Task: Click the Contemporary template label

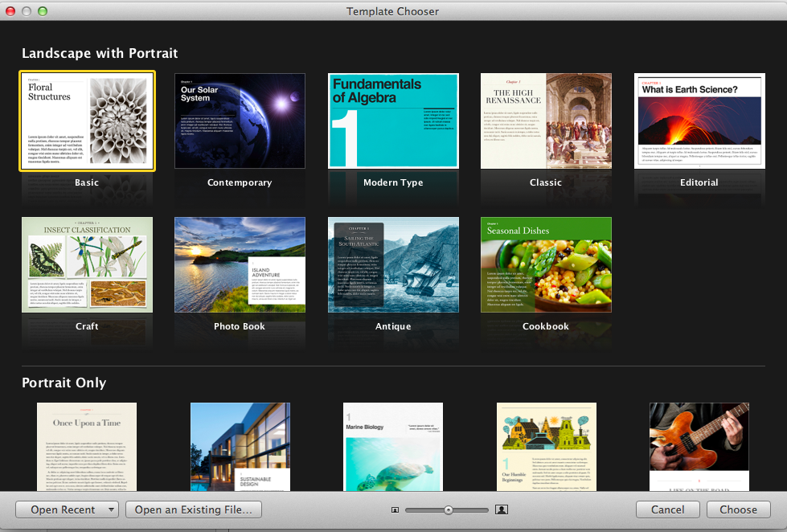Action: click(240, 182)
